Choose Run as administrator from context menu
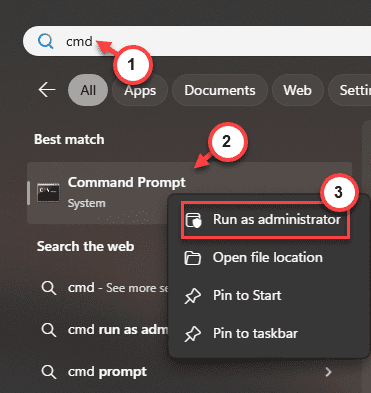Viewport: 371px width, 393px height. pyautogui.click(x=265, y=220)
